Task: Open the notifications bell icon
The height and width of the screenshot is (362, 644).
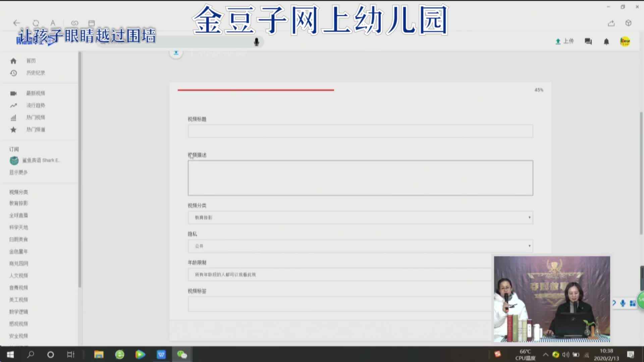Action: [x=606, y=41]
